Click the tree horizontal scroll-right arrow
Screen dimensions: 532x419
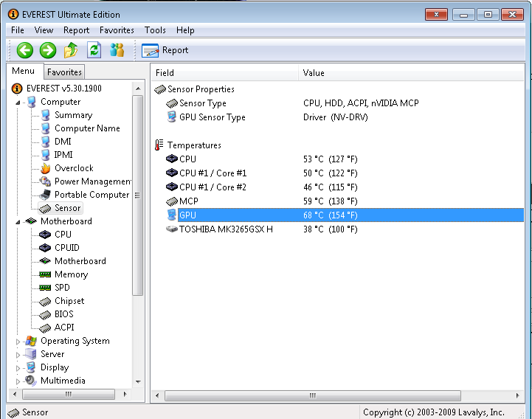125,394
